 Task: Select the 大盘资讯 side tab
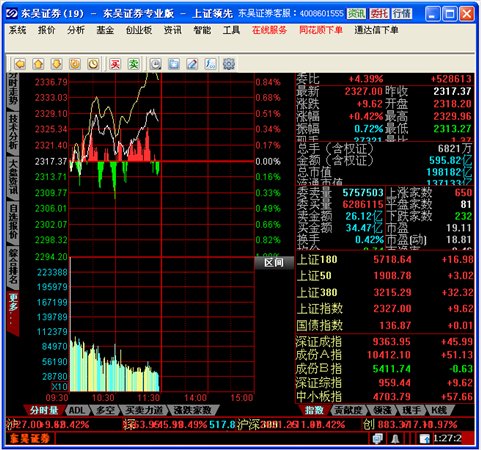tap(13, 178)
